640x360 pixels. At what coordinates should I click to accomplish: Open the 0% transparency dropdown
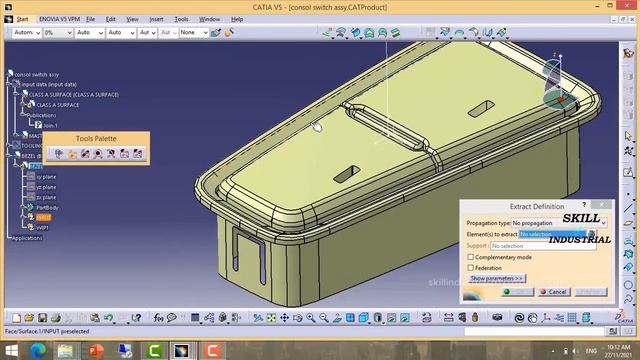[58, 32]
